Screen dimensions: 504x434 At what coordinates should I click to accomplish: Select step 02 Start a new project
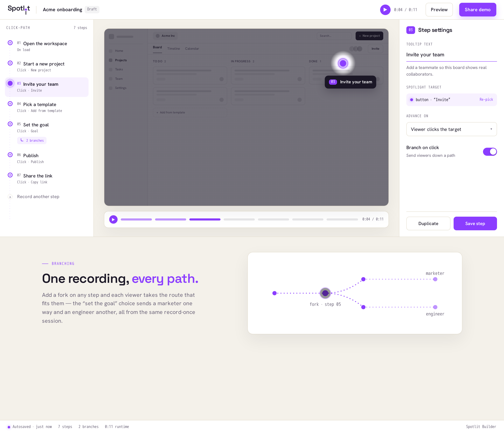pos(47,67)
